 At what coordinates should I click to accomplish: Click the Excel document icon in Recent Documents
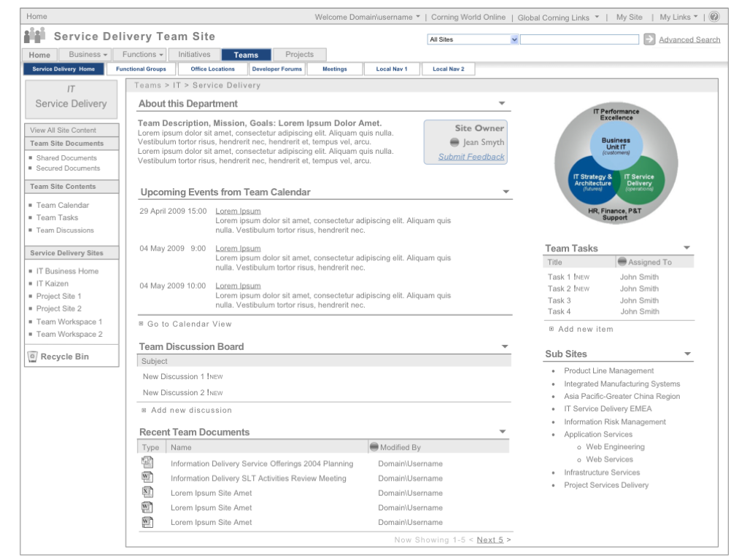click(x=147, y=492)
